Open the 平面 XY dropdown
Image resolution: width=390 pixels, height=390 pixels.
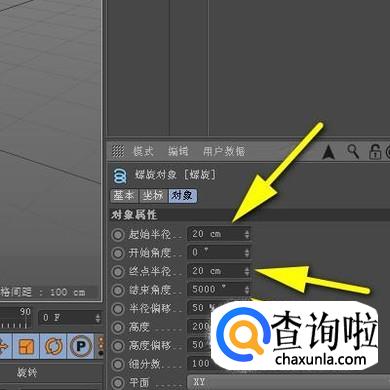(288, 382)
